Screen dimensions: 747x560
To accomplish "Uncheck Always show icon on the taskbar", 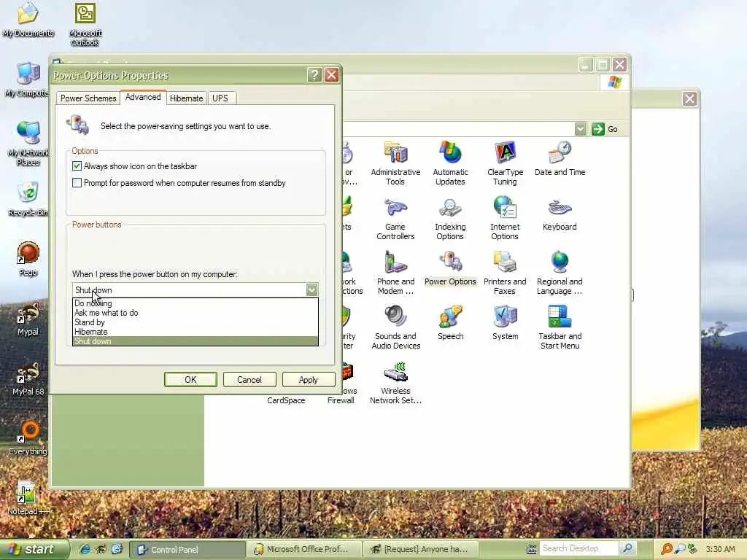I will click(77, 166).
